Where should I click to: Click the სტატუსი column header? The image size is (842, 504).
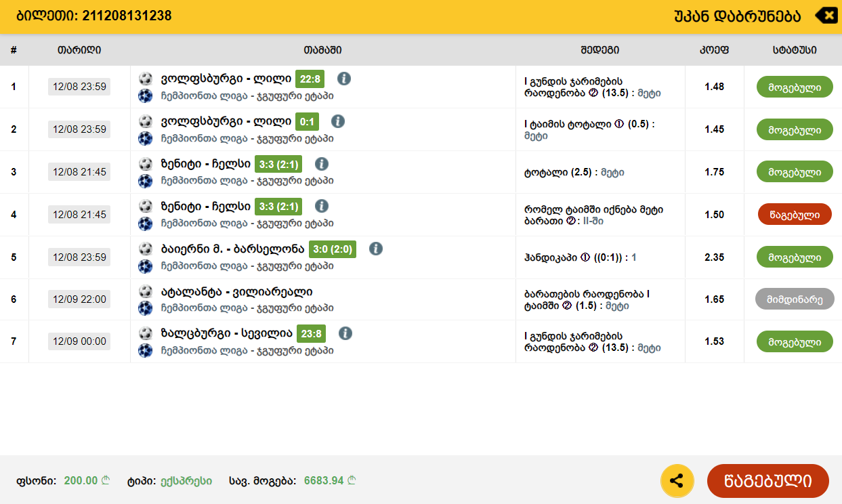coord(795,50)
